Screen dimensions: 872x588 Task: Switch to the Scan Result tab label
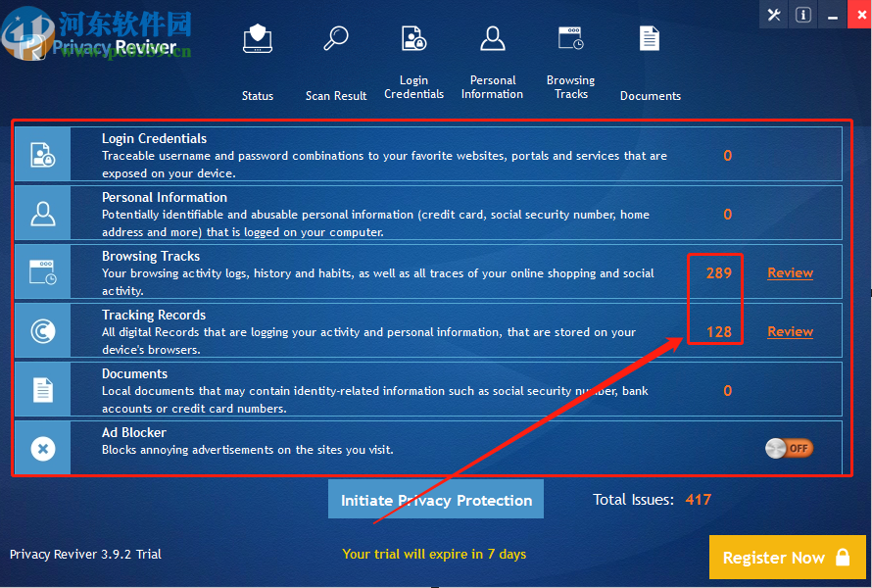tap(336, 96)
